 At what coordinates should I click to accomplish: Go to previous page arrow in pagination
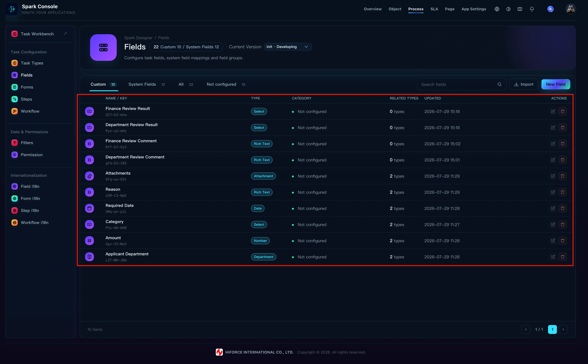(x=526, y=329)
